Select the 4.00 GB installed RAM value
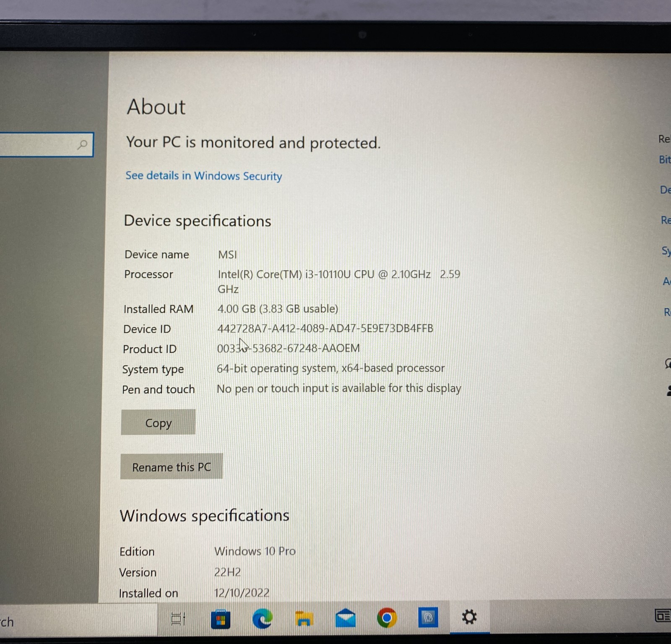This screenshot has height=644, width=671. [x=278, y=309]
